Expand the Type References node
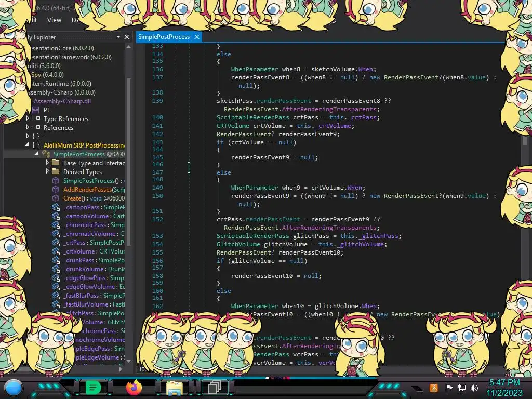532x399 pixels. (28, 118)
